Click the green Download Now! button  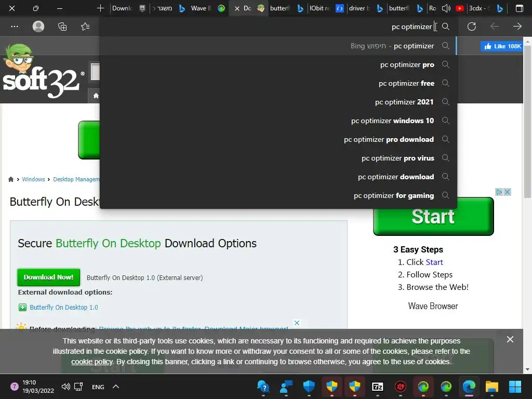coord(48,277)
